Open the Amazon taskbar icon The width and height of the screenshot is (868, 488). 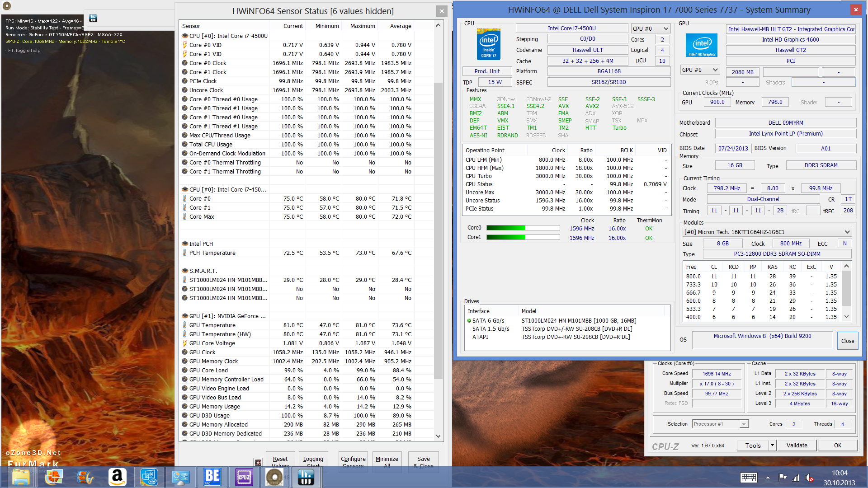(117, 477)
